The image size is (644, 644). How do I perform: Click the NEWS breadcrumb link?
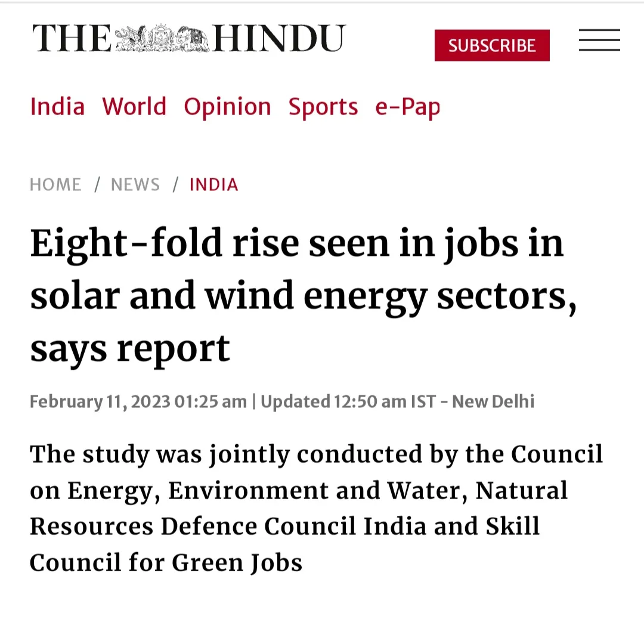point(135,185)
